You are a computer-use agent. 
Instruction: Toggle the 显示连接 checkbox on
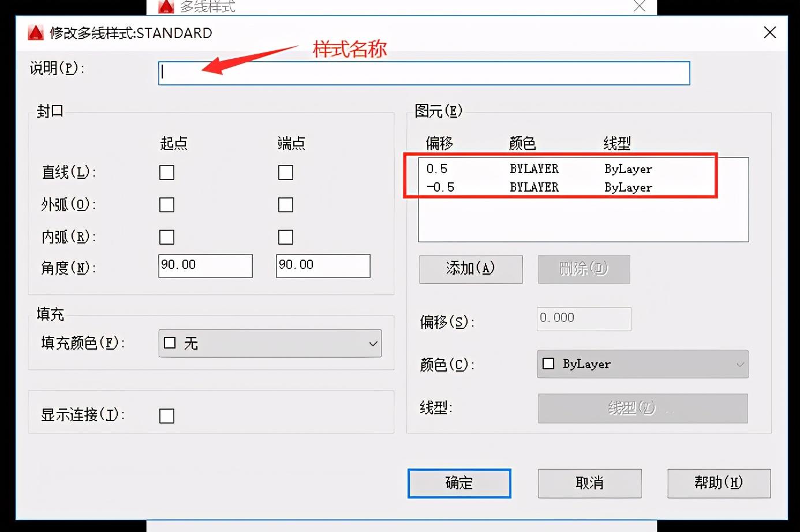(166, 415)
